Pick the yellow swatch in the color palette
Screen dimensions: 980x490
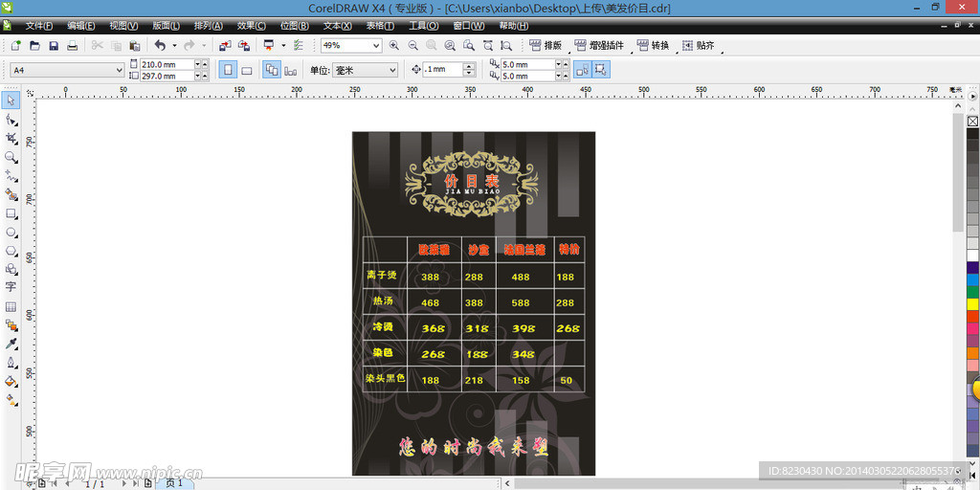coord(972,304)
